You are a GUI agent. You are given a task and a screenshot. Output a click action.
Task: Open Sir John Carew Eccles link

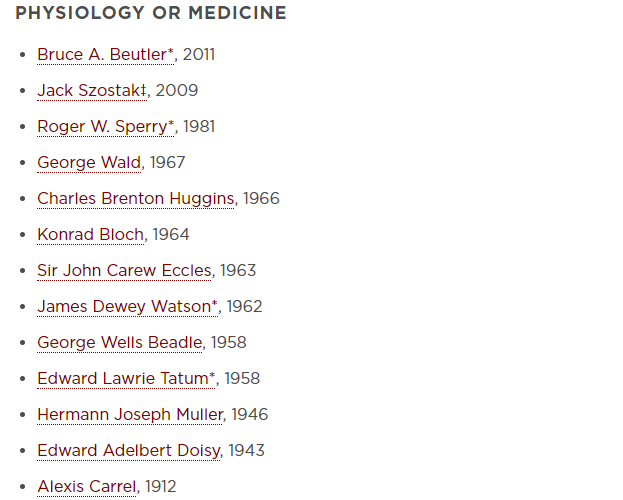tap(124, 271)
